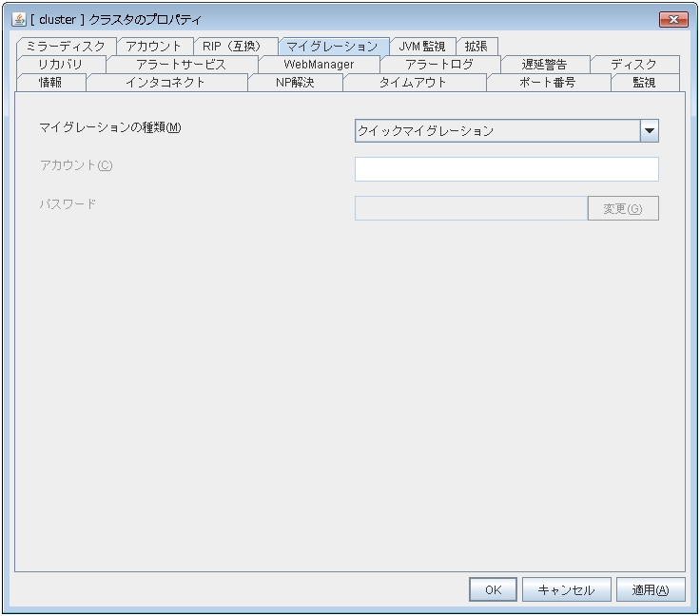The image size is (700, 616).
Task: Select the インタコネクト tab
Action: [x=165, y=83]
